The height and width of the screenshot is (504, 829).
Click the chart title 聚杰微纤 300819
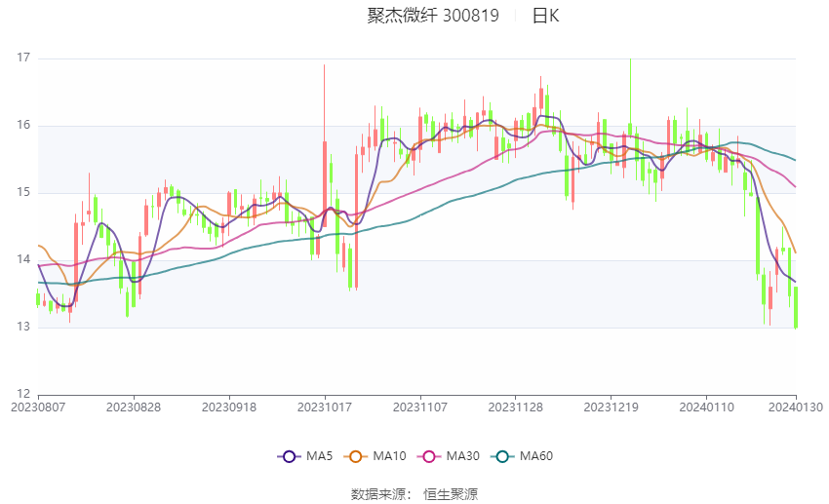coord(433,16)
